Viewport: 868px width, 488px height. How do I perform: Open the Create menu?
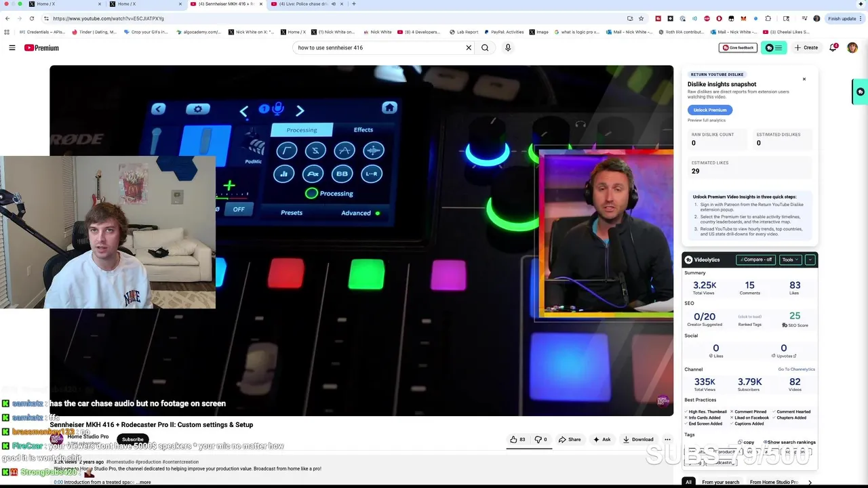tap(806, 47)
